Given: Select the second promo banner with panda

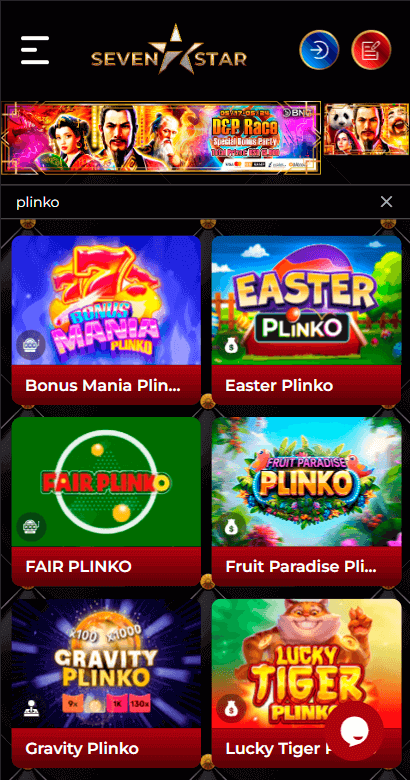Looking at the screenshot, I should click(x=367, y=129).
